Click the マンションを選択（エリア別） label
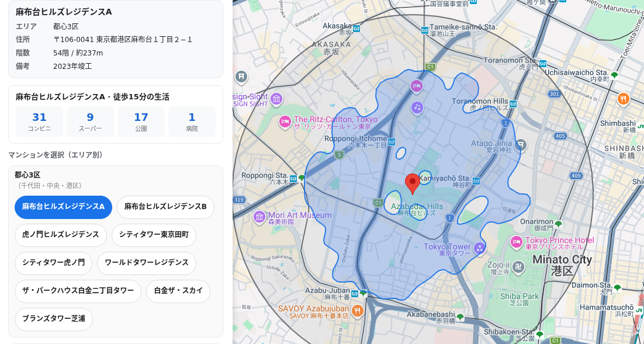 click(x=56, y=155)
